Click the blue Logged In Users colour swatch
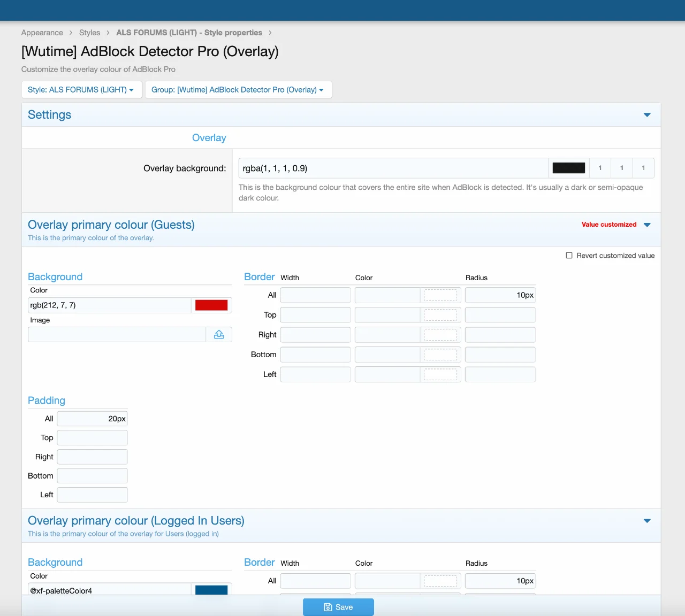Image resolution: width=685 pixels, height=616 pixels. (211, 589)
